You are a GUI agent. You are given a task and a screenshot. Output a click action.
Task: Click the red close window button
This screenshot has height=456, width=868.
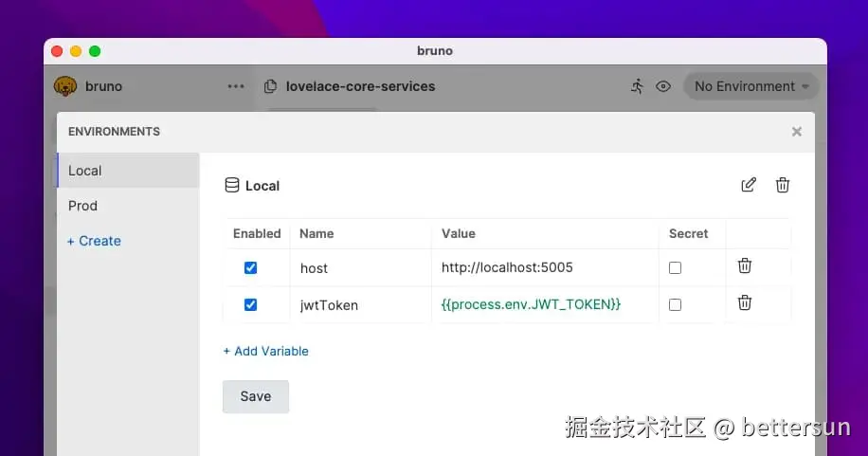pyautogui.click(x=57, y=51)
